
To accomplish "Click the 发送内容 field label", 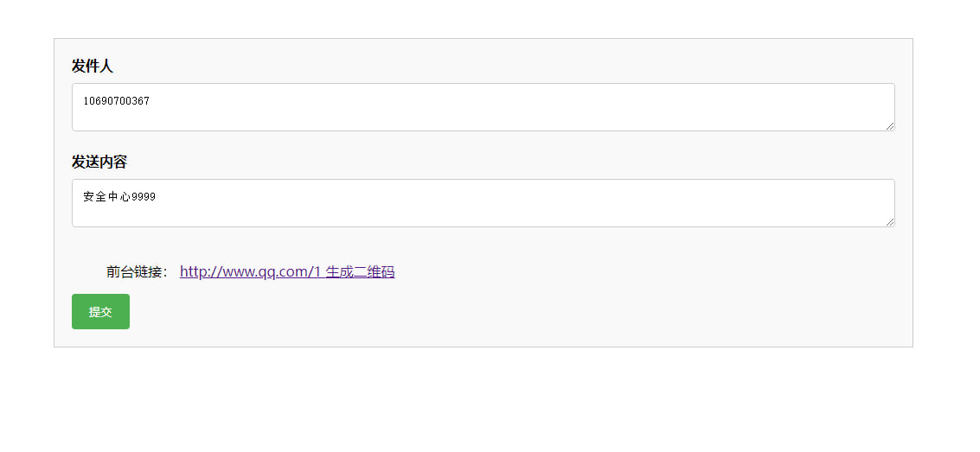I will [x=99, y=162].
